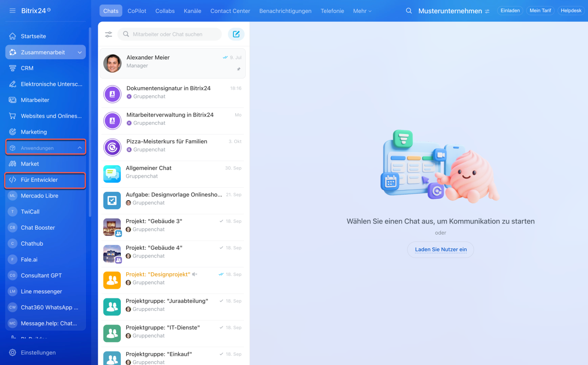This screenshot has height=365, width=588.
Task: Open the chat list filter settings icon
Action: click(108, 34)
